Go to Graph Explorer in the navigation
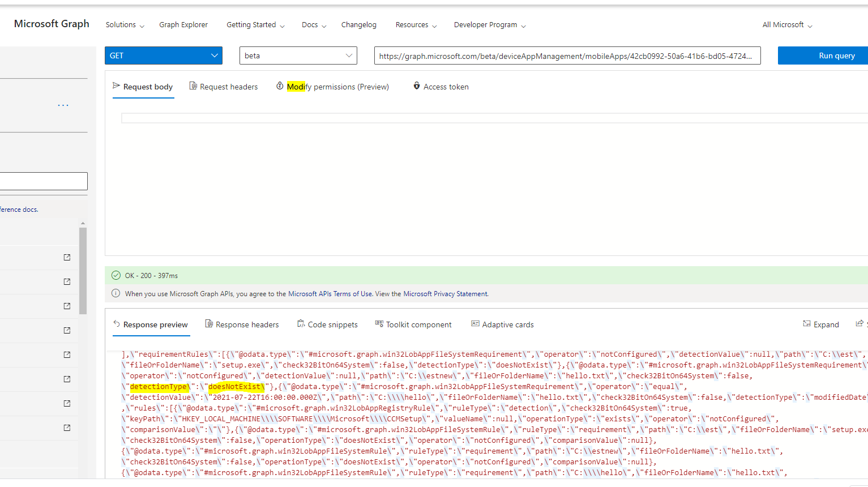 coord(183,25)
